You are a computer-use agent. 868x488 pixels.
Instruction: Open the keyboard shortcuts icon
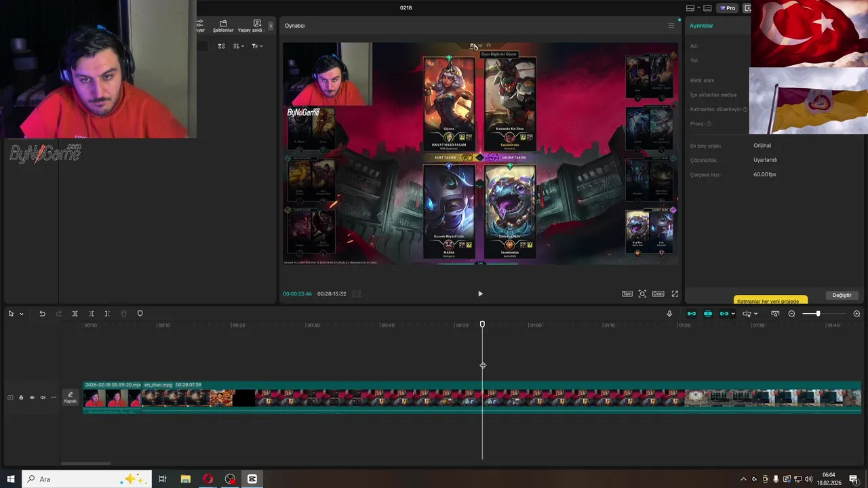click(x=707, y=8)
